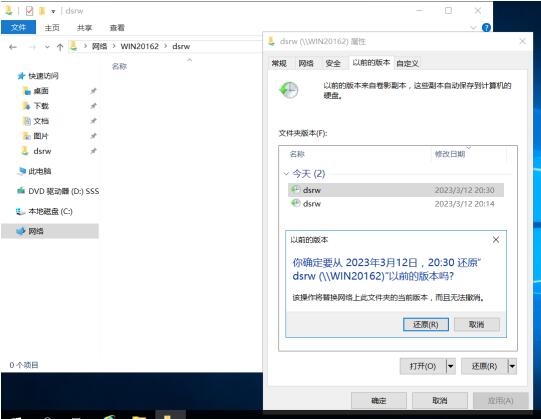Click the new folder icon in the quick access toolbar
This screenshot has height=419, width=541.
pos(42,11)
